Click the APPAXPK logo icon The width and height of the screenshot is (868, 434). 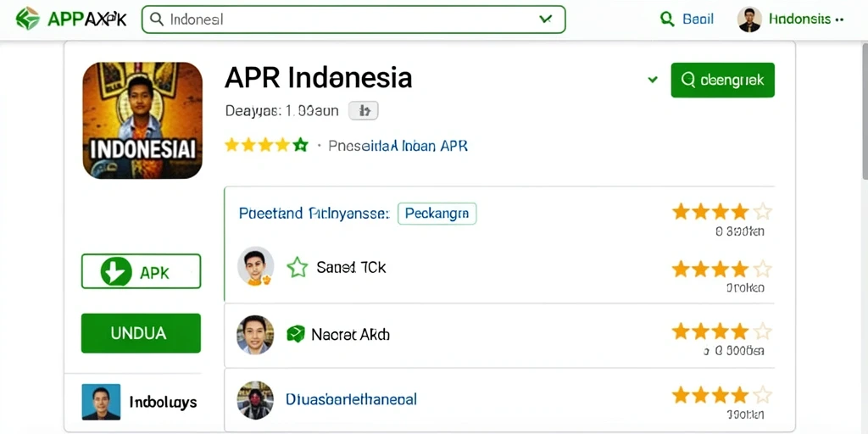(x=28, y=19)
